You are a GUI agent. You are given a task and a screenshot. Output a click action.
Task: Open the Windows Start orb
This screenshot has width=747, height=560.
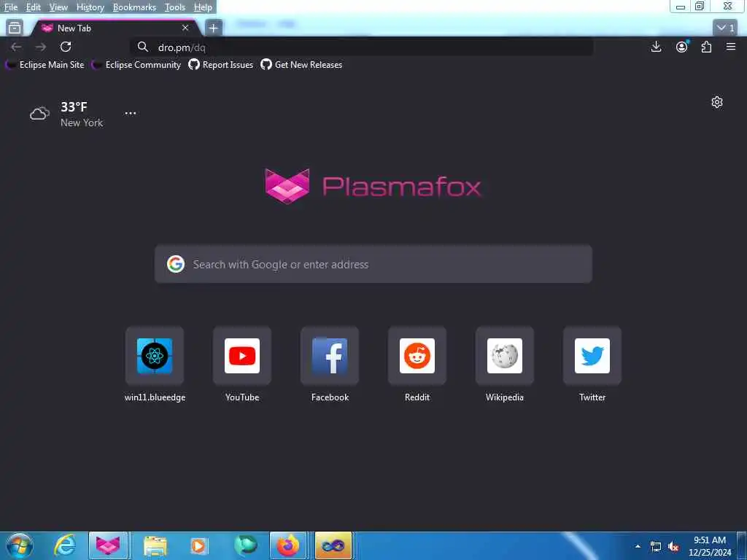point(20,545)
